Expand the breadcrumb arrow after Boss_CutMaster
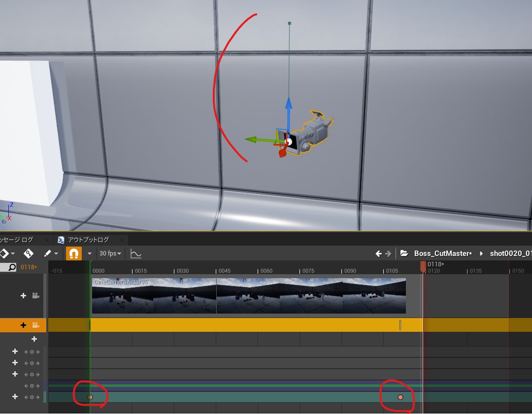532x414 pixels. click(481, 254)
